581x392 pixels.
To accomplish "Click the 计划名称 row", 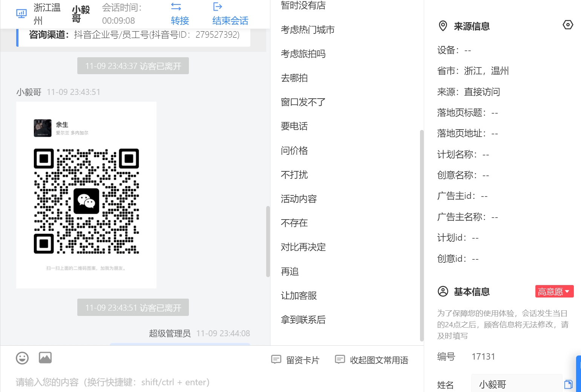I will coord(463,154).
